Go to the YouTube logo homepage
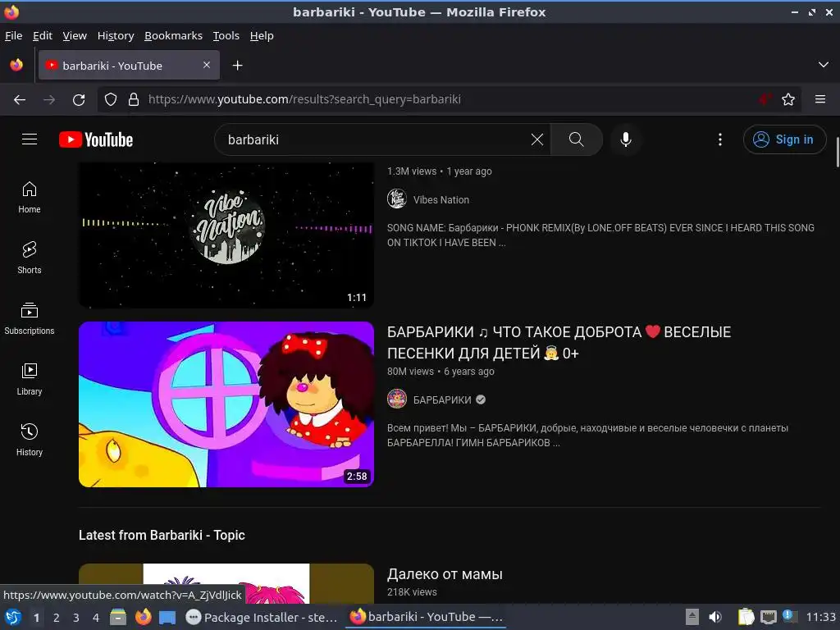840x630 pixels. coord(96,139)
